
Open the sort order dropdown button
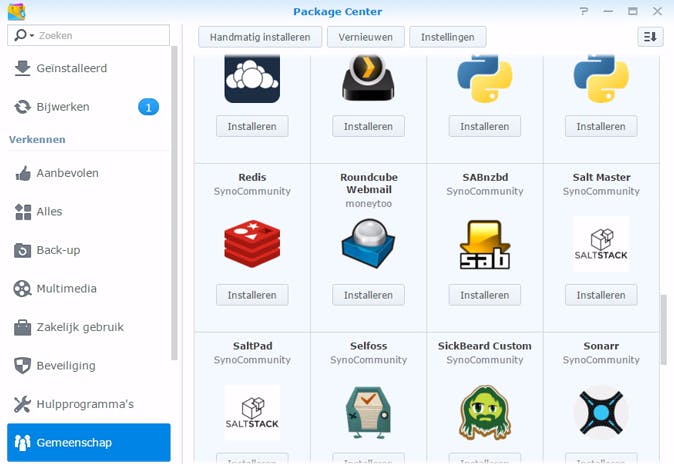(x=650, y=37)
